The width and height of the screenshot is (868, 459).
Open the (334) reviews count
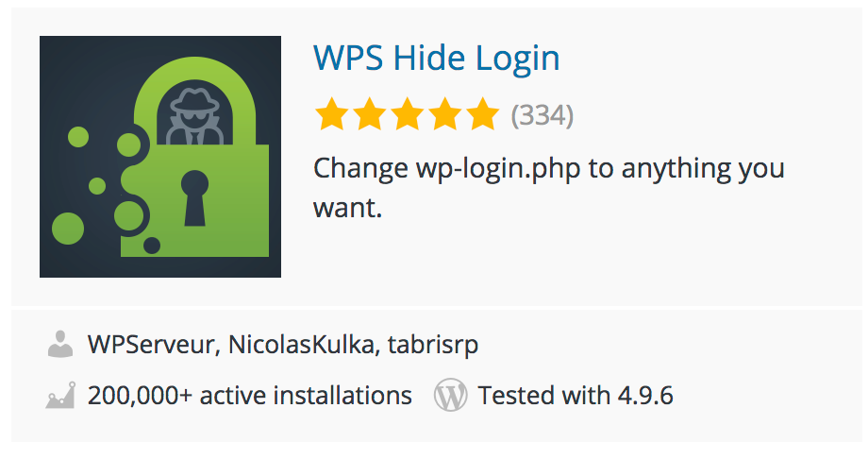click(x=542, y=116)
